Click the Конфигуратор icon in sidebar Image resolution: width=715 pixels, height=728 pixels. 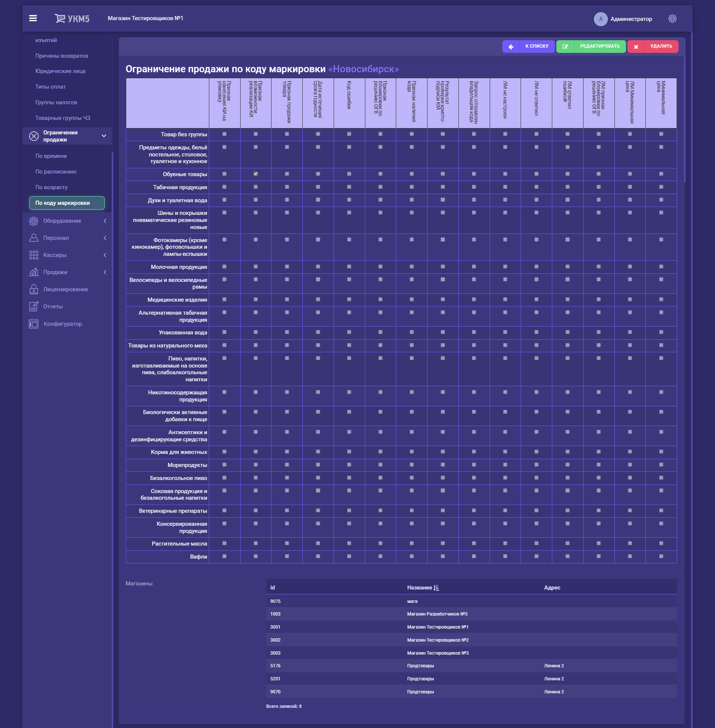tap(34, 324)
